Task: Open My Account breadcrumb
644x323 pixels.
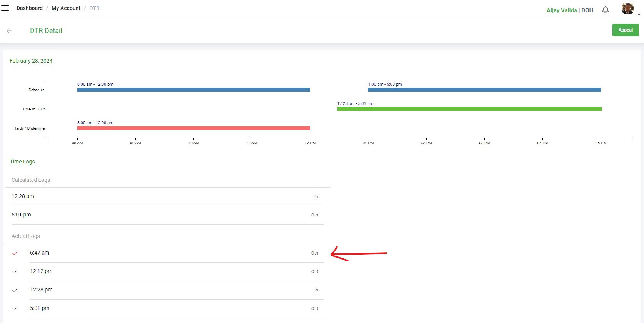Action: [66, 8]
